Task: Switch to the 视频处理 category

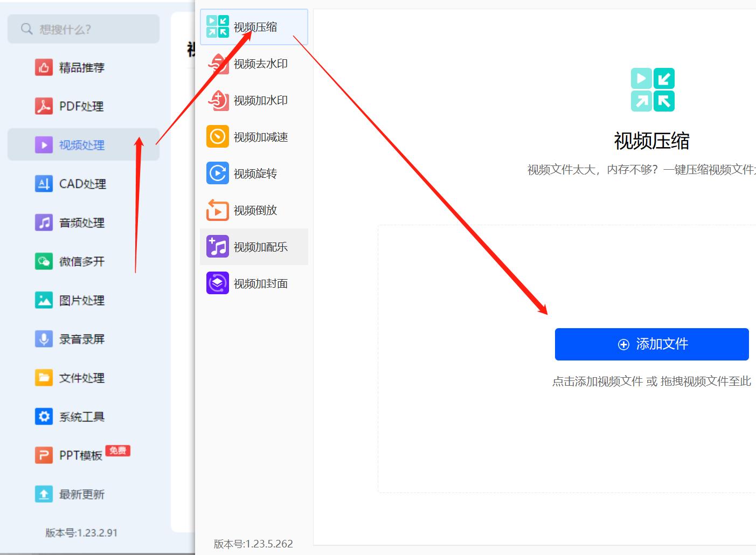Action: 81,144
